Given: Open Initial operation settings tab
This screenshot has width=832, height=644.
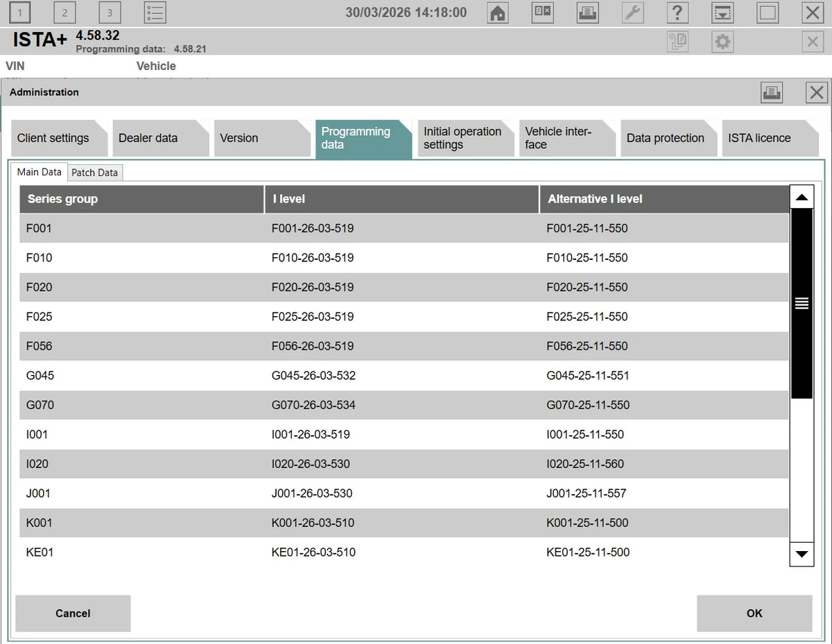Looking at the screenshot, I should 465,138.
